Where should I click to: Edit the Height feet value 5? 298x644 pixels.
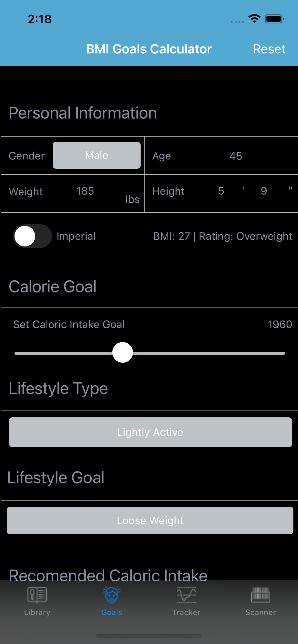point(221,191)
